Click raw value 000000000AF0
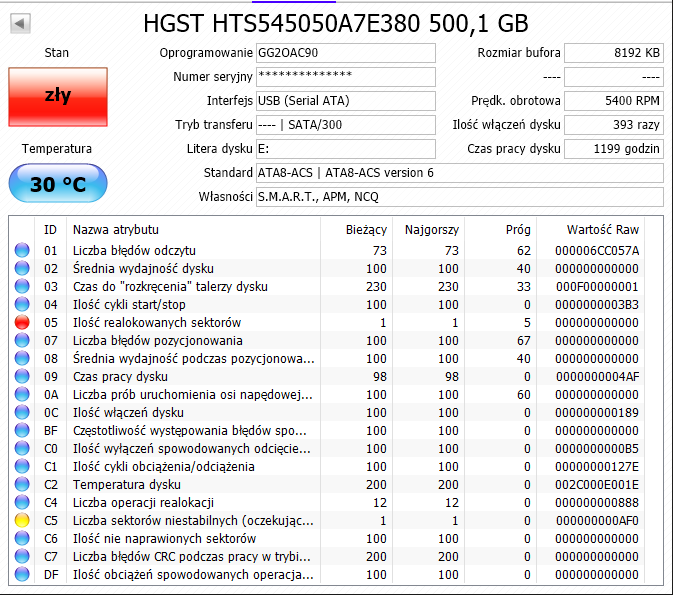Viewport: 673px width, 595px height. (x=597, y=521)
